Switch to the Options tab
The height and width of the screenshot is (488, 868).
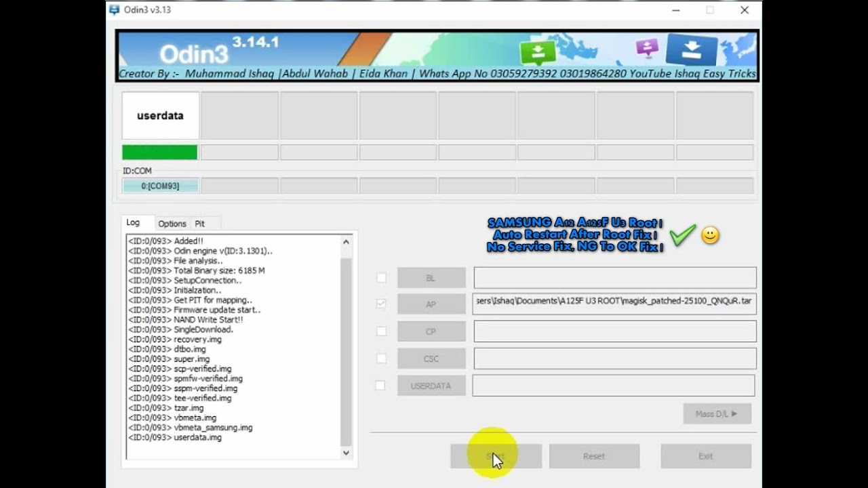pyautogui.click(x=172, y=224)
